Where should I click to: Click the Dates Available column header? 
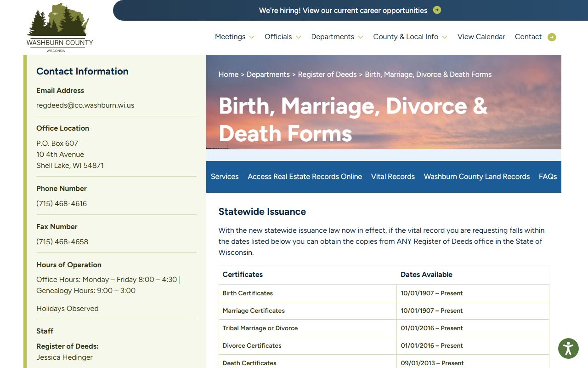[x=473, y=275]
